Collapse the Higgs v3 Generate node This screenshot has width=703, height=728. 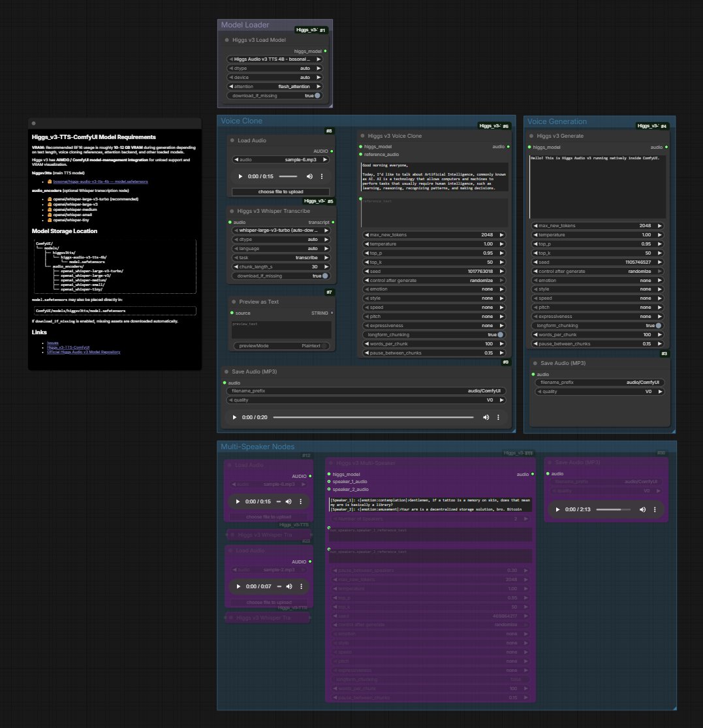pos(531,136)
